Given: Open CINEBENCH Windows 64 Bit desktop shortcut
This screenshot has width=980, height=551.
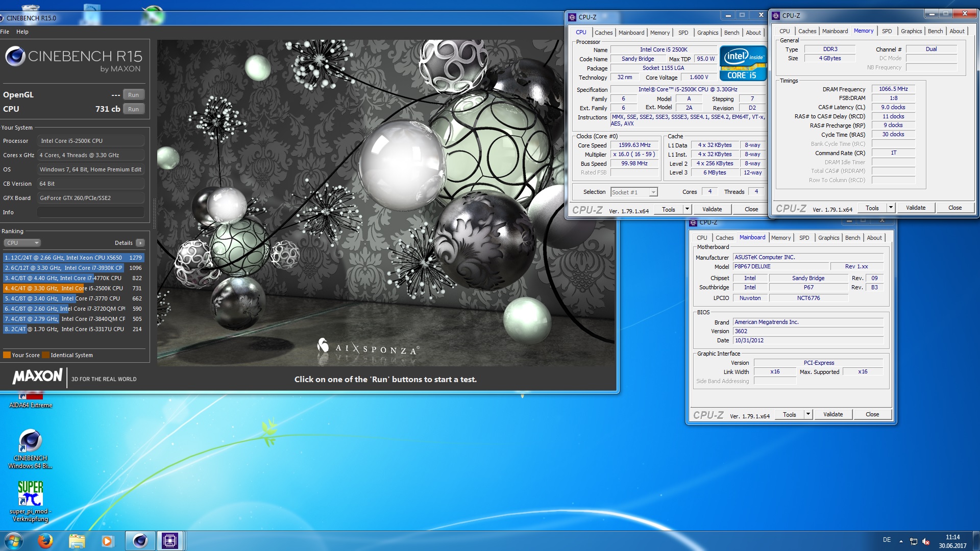Looking at the screenshot, I should click(x=30, y=449).
